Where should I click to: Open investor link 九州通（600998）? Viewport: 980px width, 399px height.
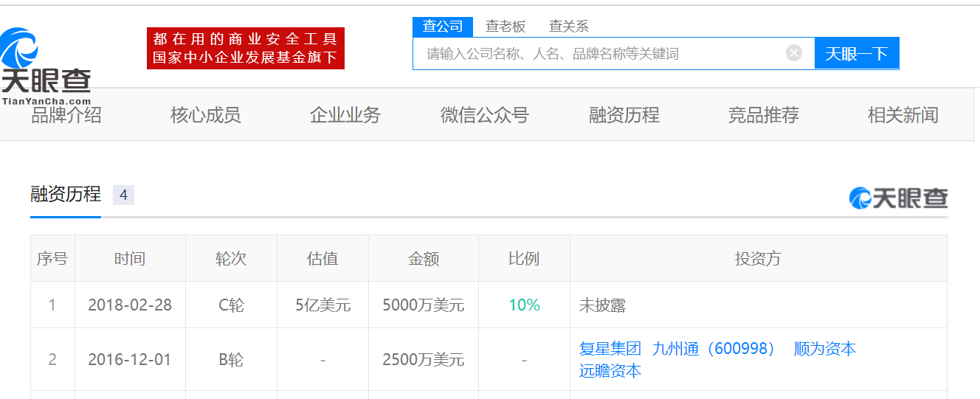(x=714, y=349)
